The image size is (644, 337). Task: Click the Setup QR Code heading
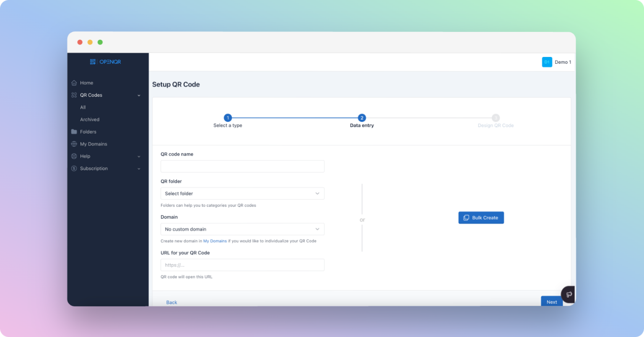[x=176, y=84]
